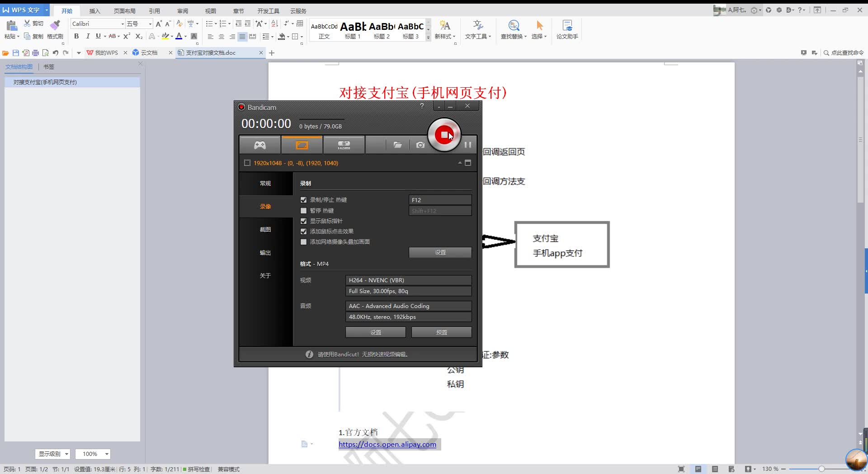This screenshot has width=868, height=474.
Task: Open font size 五号 dropdown
Action: point(150,24)
